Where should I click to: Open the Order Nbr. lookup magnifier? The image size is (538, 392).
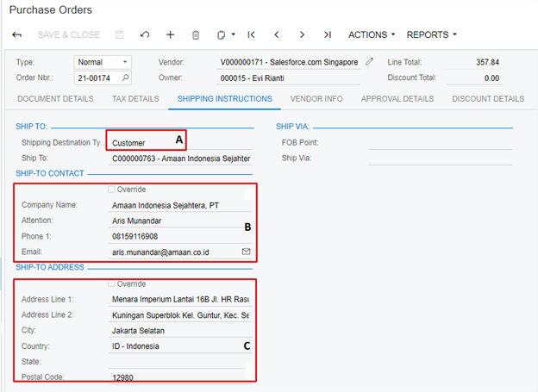(126, 78)
